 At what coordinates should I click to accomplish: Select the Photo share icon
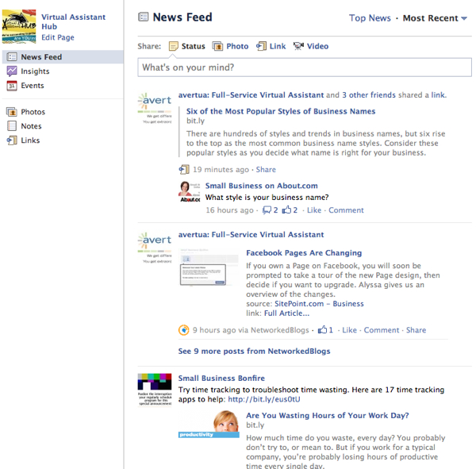coord(218,47)
